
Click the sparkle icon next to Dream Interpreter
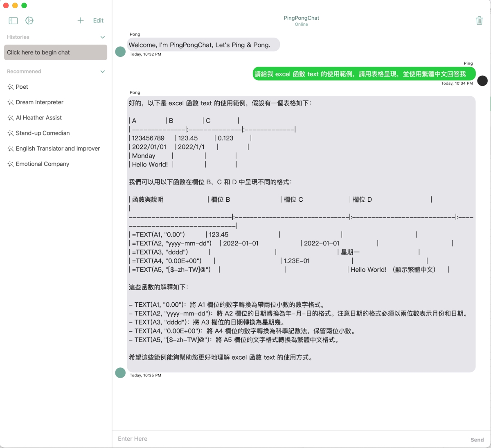(11, 102)
